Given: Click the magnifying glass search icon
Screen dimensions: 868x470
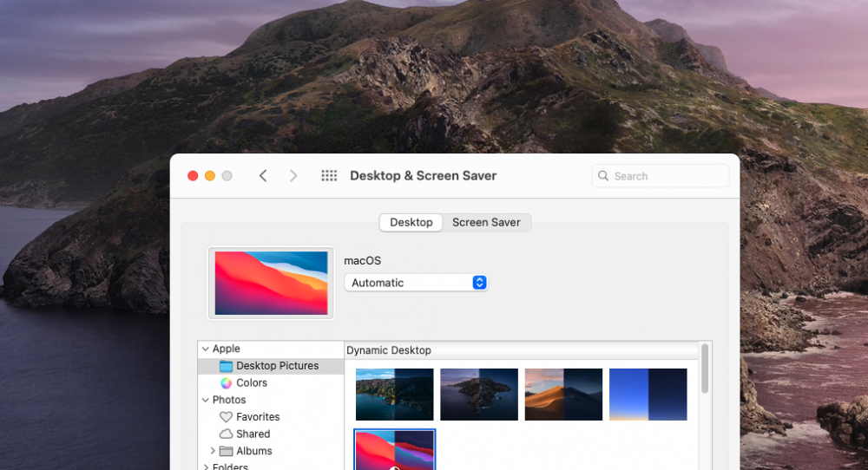Looking at the screenshot, I should pos(603,176).
